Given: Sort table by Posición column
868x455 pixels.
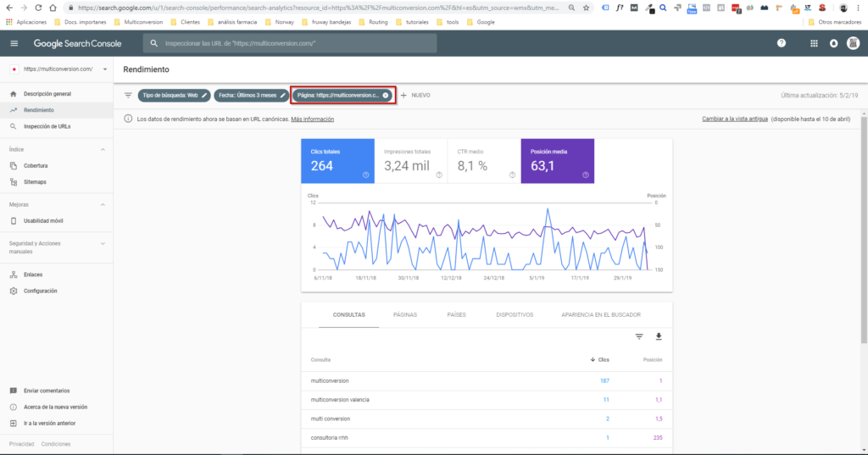Looking at the screenshot, I should (x=653, y=360).
